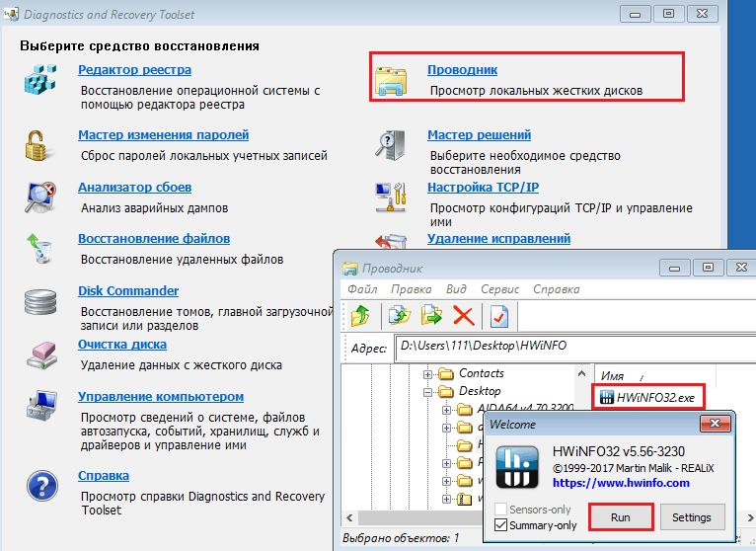The image size is (756, 551).
Task: Open Восстановление файлов link
Action: pyautogui.click(x=154, y=239)
